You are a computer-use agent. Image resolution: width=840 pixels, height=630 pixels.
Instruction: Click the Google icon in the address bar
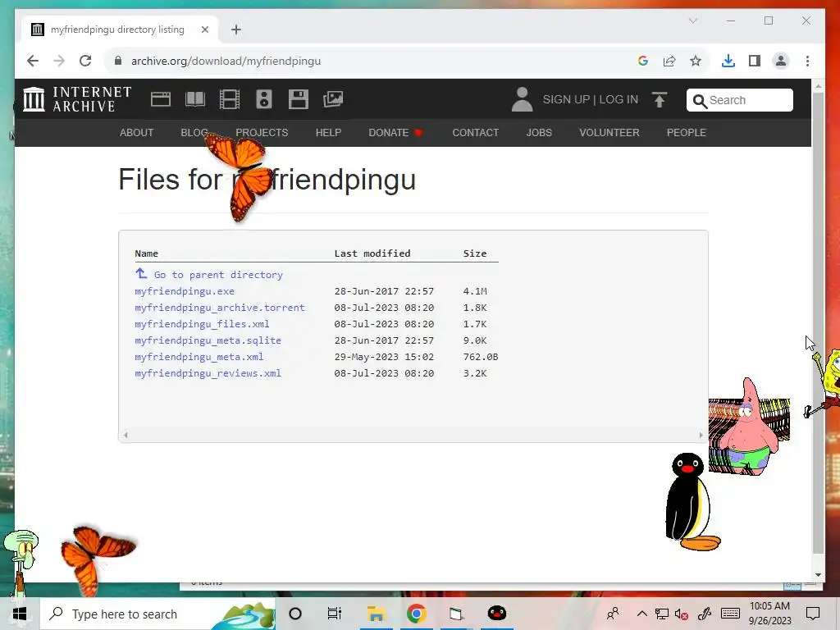click(643, 61)
